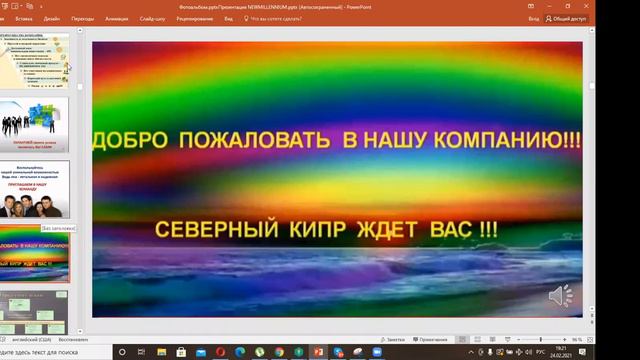Viewport: 640px width, 360px height.
Task: Select the people and puzzle slide thumbnail
Action: click(34, 125)
